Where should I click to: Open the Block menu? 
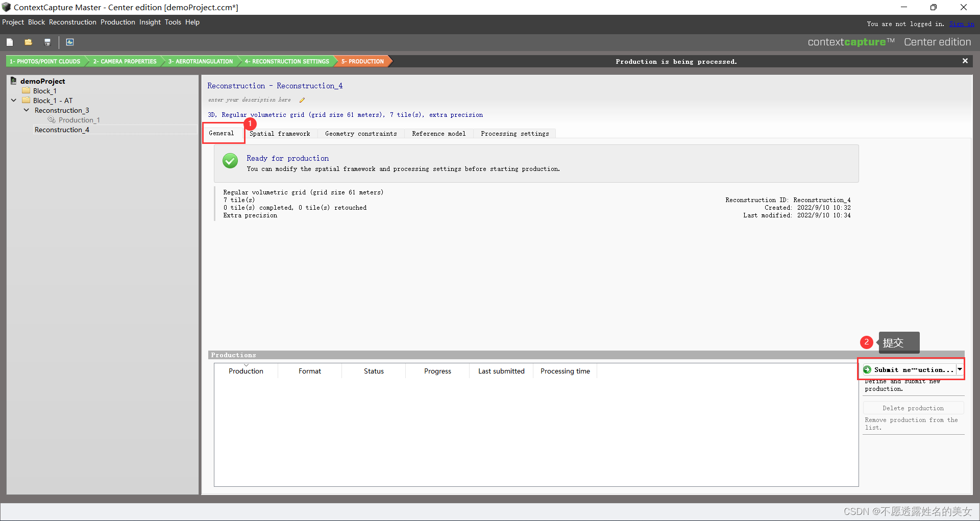click(36, 22)
